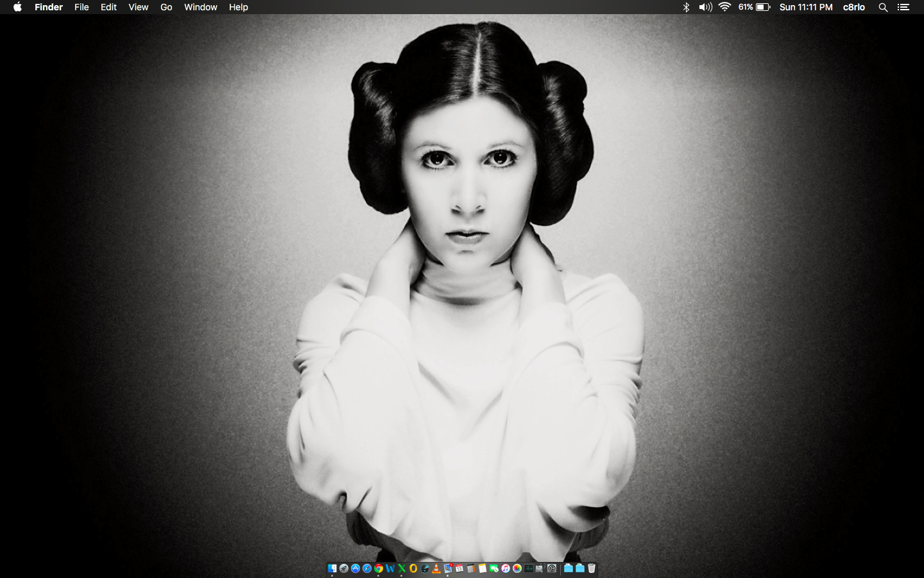924x578 pixels.
Task: Open folder stack beside the Trash
Action: pyautogui.click(x=580, y=568)
